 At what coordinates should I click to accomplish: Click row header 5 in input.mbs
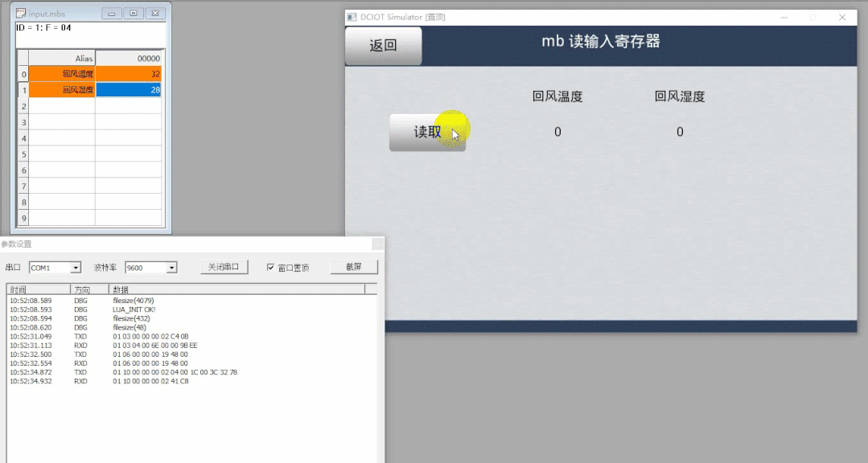point(23,154)
